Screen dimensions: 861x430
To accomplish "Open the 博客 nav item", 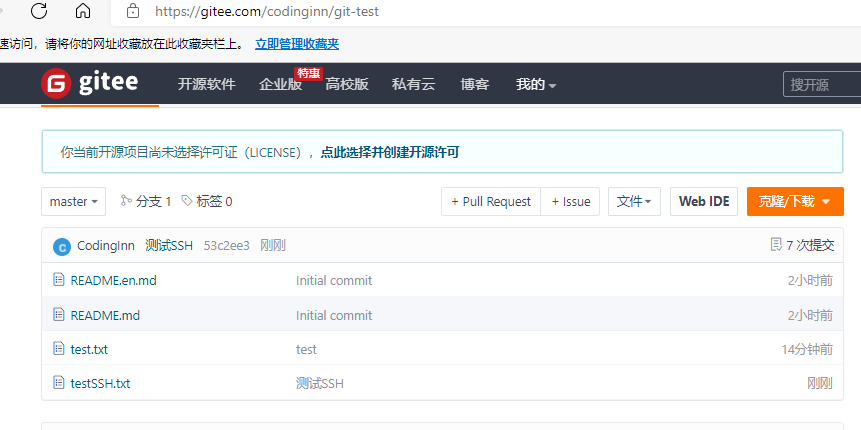I will point(475,84).
